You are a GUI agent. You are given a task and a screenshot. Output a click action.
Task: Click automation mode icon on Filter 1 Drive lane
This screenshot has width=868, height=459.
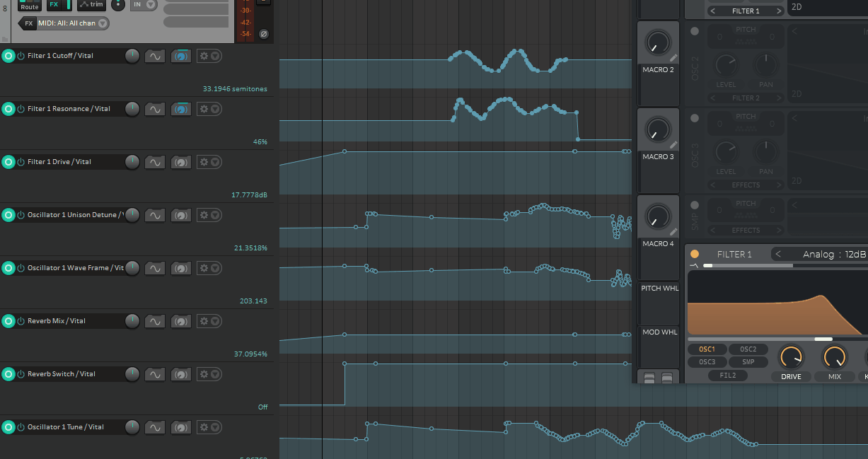(180, 162)
